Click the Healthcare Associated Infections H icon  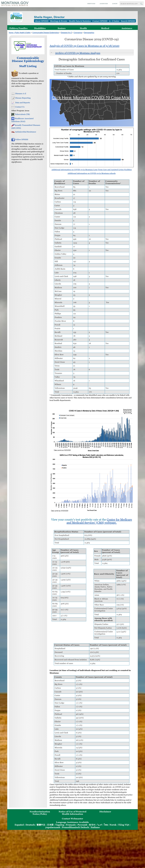click(13, 119)
